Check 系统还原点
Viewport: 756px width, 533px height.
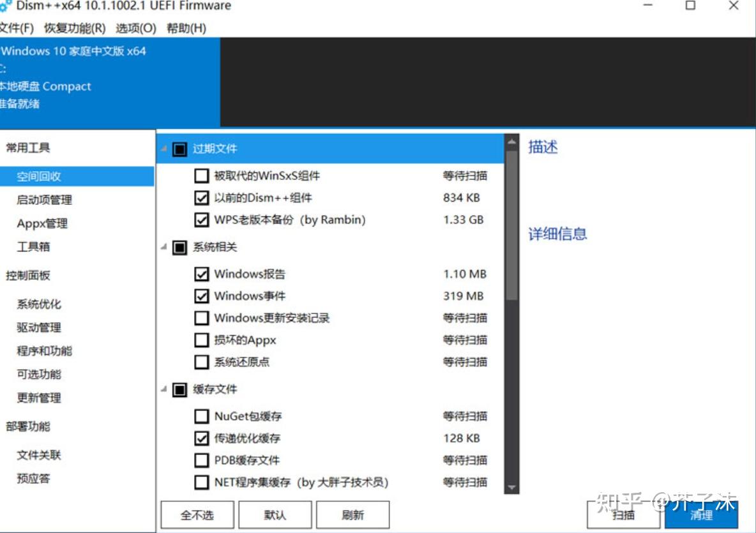pos(202,362)
